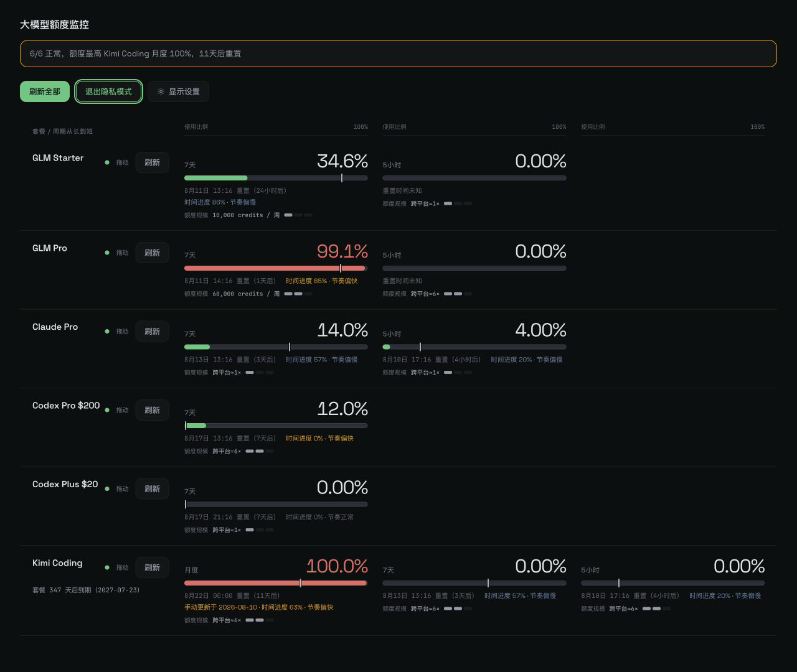The image size is (797, 672).
Task: Click the 60,000 credits / 周 quota text
Action: point(246,294)
